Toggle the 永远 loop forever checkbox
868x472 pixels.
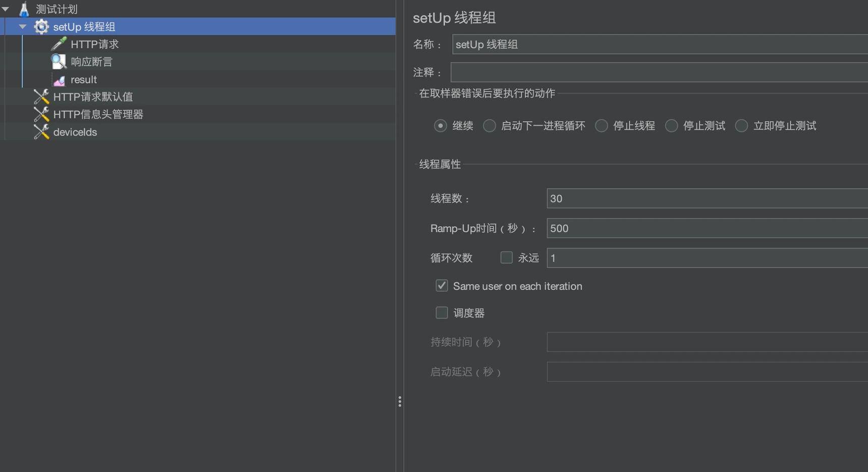506,257
